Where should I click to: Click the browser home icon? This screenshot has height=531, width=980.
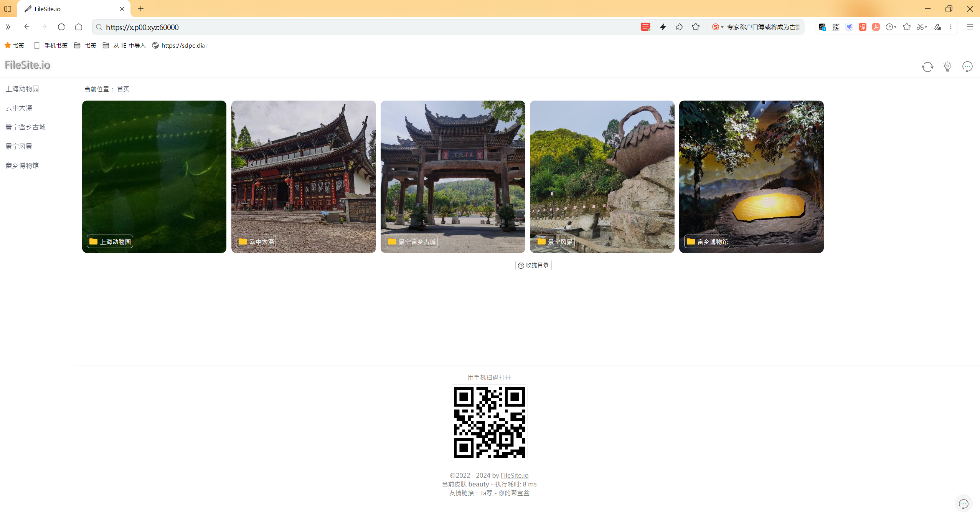click(79, 27)
